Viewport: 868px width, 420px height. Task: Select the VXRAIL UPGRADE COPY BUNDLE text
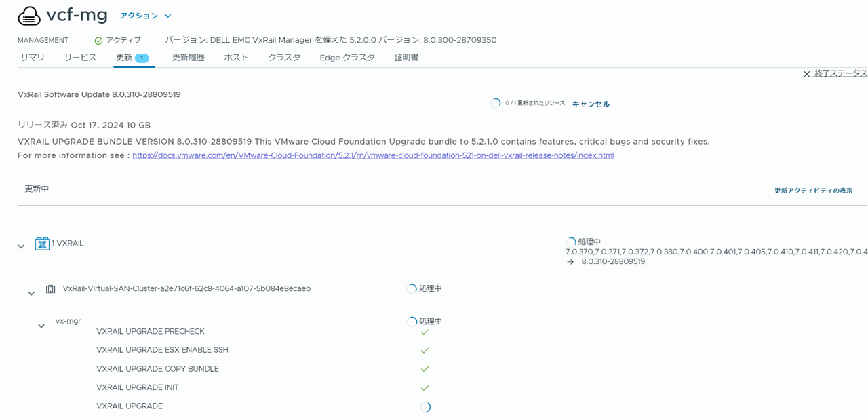[157, 369]
